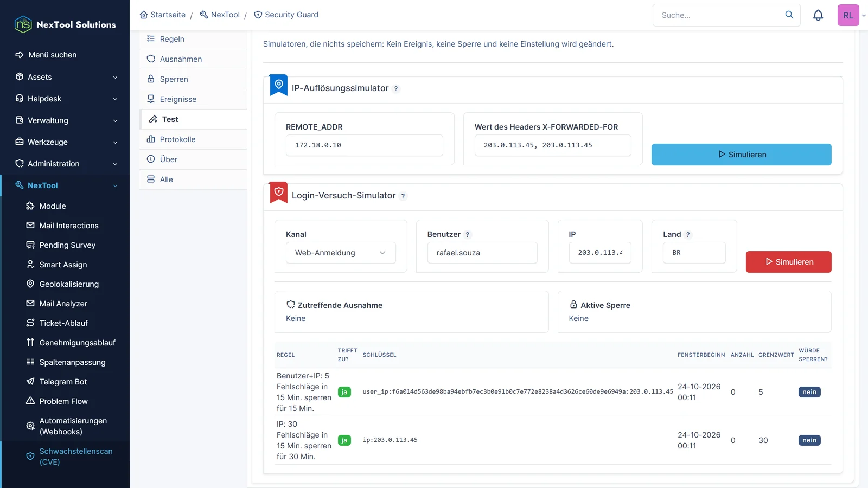Screen dimensions: 868x488
Task: Click the blue Simulieren button
Action: click(x=741, y=155)
